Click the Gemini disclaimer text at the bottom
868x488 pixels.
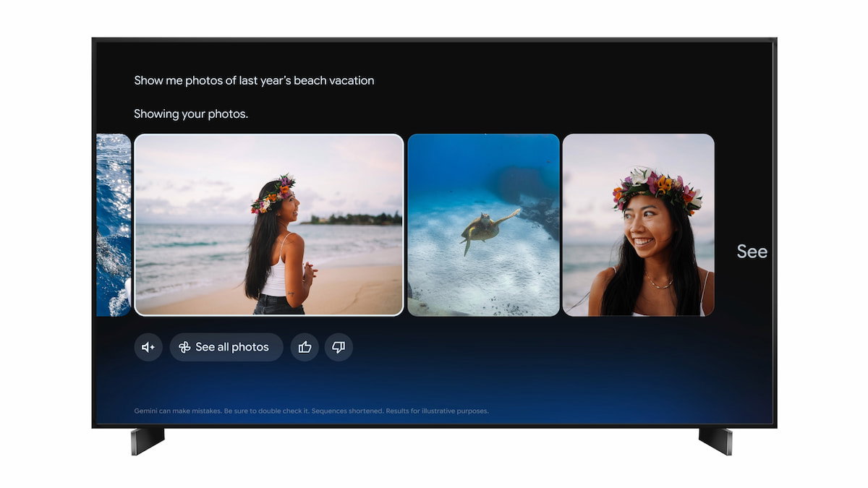[311, 410]
